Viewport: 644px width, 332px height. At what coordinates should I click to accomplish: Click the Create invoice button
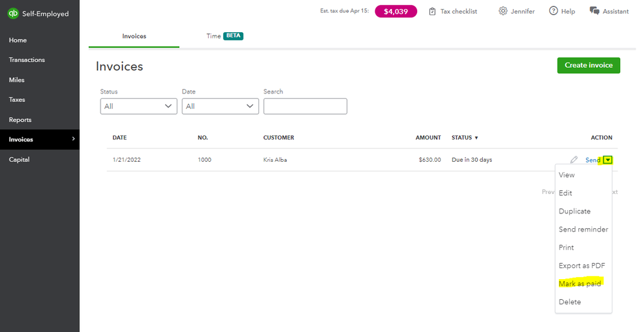tap(589, 65)
